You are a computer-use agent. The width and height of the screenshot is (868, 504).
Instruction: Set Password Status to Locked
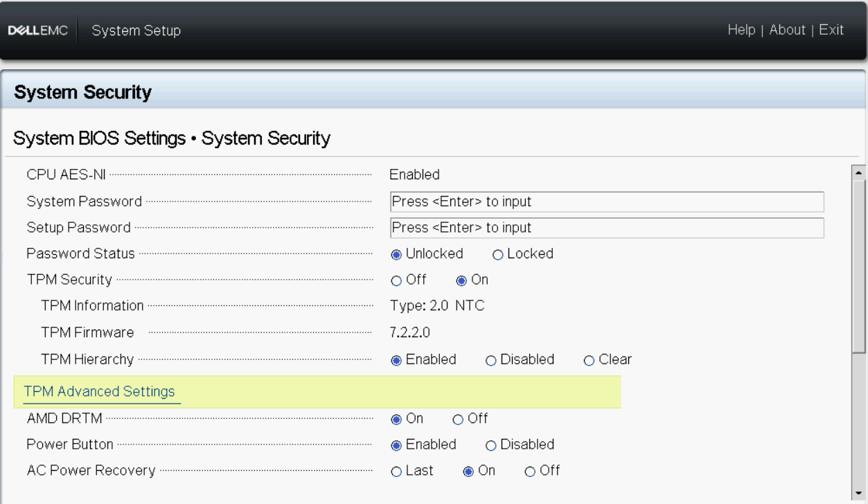497,254
